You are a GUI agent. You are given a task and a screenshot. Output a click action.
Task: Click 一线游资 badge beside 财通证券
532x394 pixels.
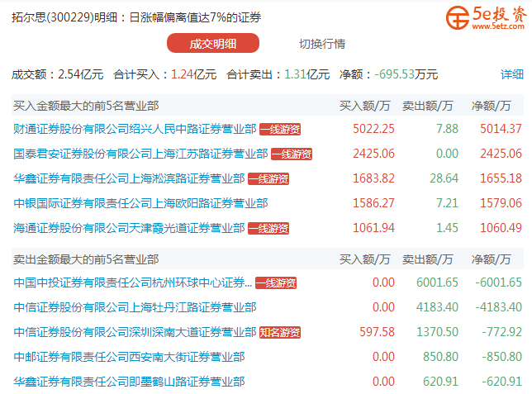[280, 130]
